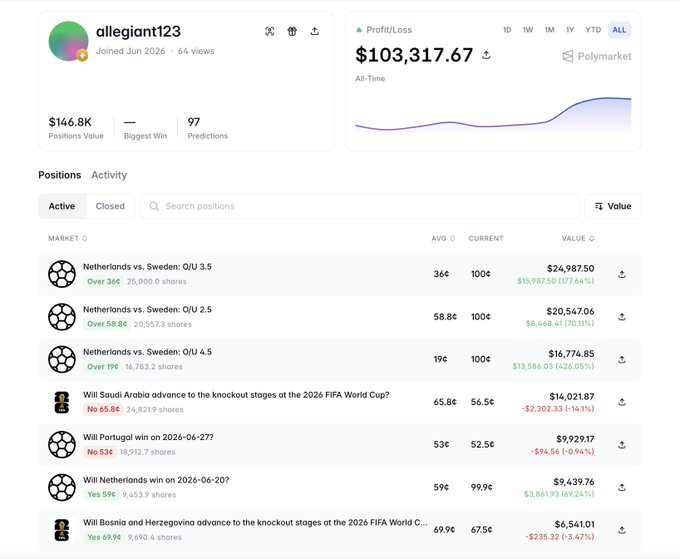
Task: Open the Netherlands vs. Sweden: O/U 3.5 market
Action: click(147, 267)
